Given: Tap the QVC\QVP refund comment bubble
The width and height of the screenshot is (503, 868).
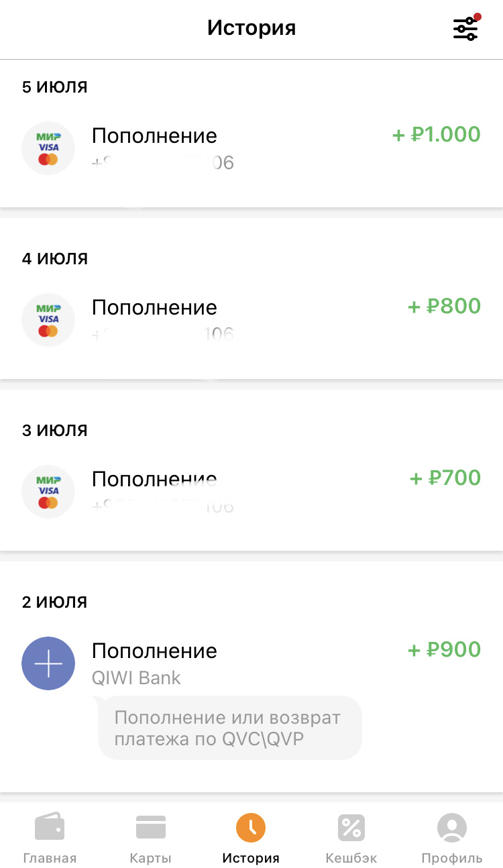Looking at the screenshot, I should (229, 728).
